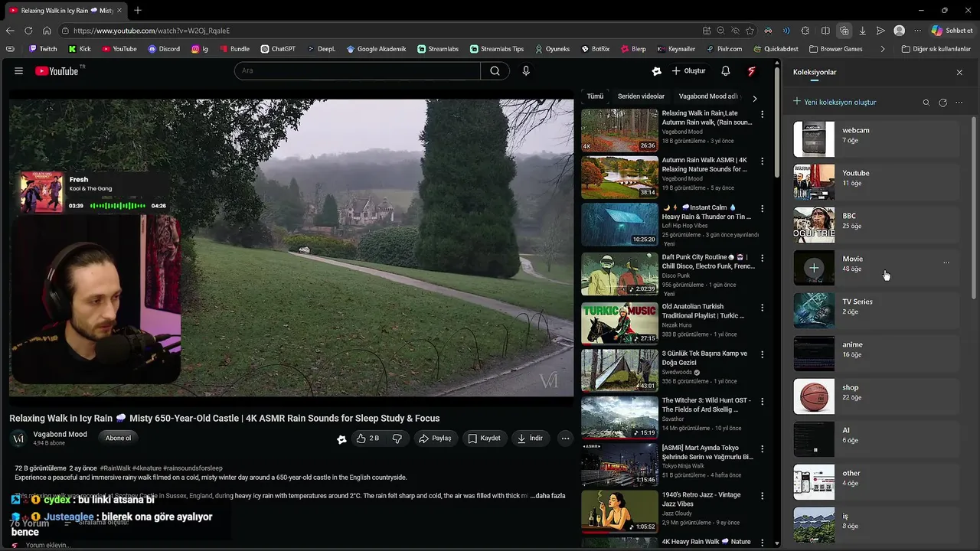The height and width of the screenshot is (551, 980).
Task: Open menu for 1940's Retro Jazz video
Action: click(762, 495)
